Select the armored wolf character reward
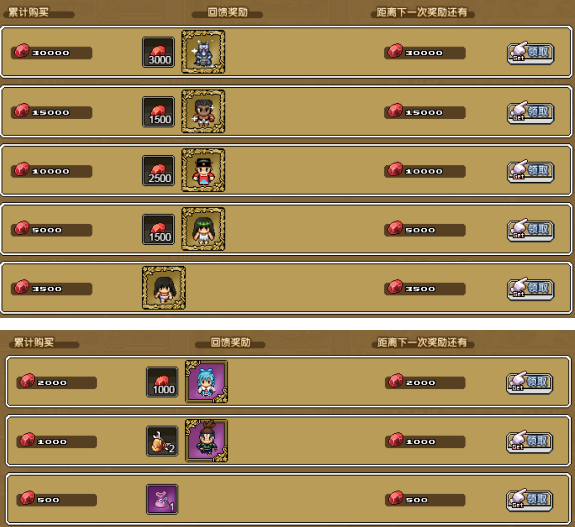575x527 pixels. [203, 52]
